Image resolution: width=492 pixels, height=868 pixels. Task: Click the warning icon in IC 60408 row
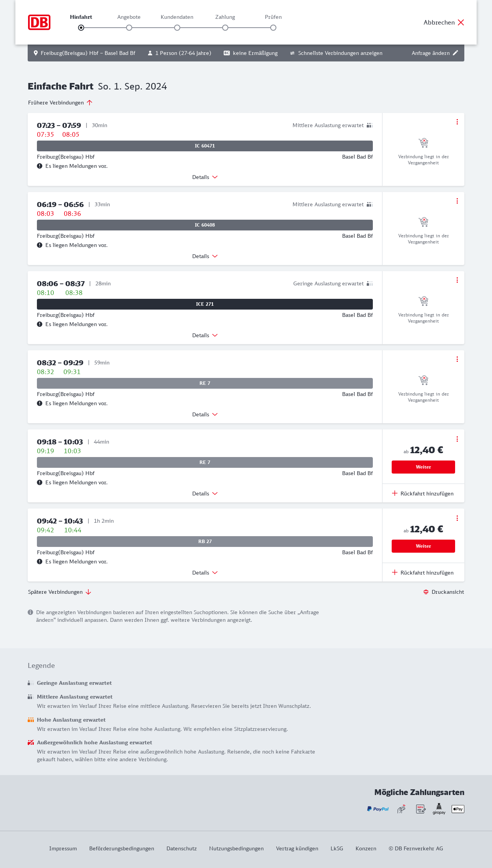(x=40, y=245)
